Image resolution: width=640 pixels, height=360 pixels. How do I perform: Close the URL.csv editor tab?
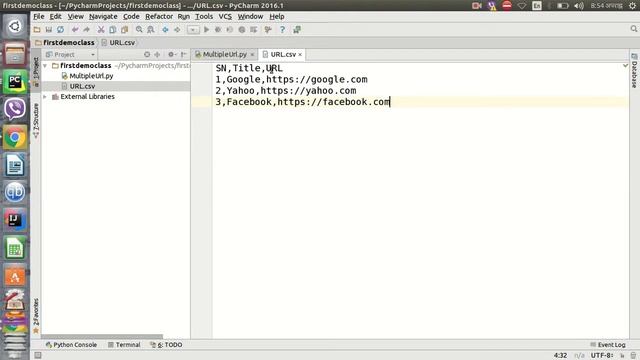(x=300, y=54)
